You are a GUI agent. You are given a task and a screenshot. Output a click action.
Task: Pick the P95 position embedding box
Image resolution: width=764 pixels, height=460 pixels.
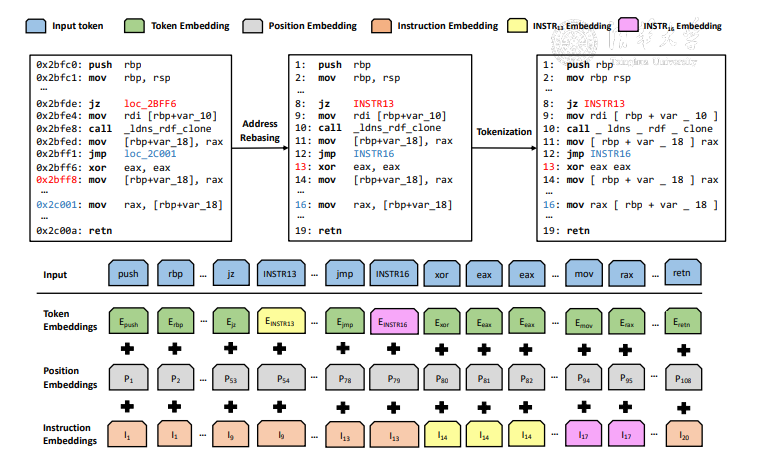(x=627, y=377)
